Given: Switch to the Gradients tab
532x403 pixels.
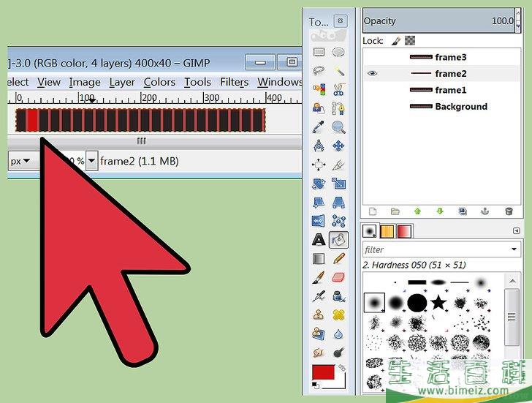Looking at the screenshot, I should 404,232.
